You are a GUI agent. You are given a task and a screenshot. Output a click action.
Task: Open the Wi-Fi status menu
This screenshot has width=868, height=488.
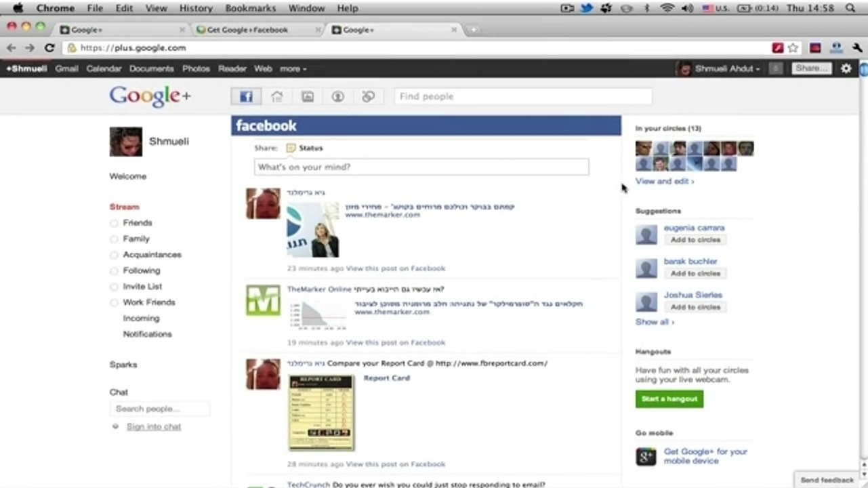[667, 8]
